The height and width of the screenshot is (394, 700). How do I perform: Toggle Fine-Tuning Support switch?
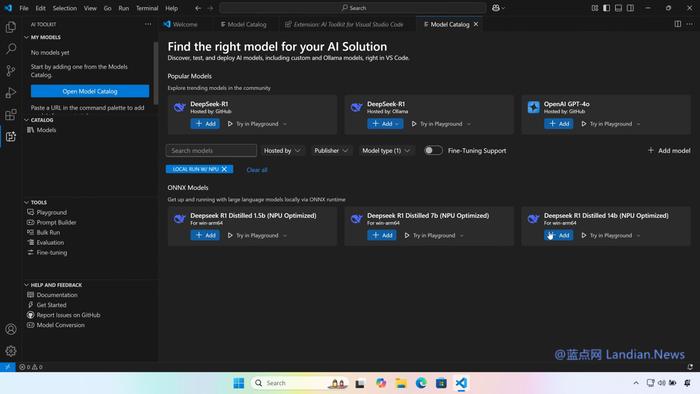point(433,150)
